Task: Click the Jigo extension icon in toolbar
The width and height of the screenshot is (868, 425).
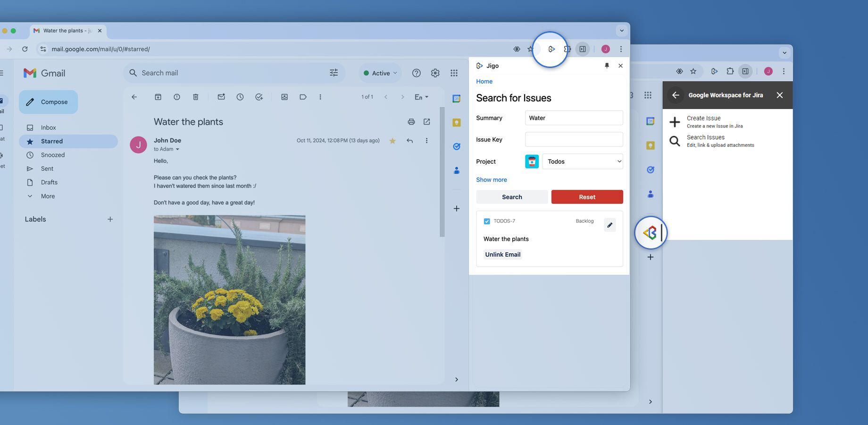Action: [x=551, y=49]
